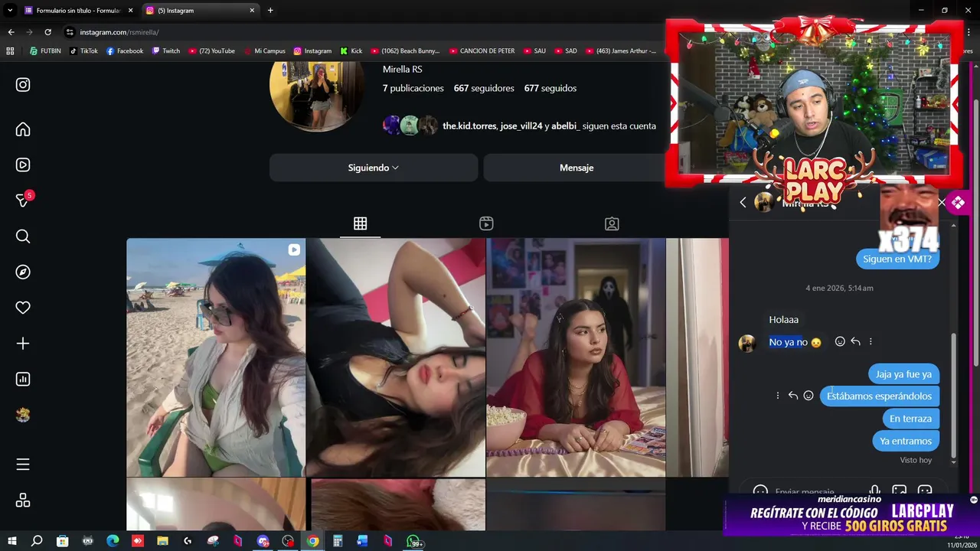The width and height of the screenshot is (980, 551).
Task: Close the Instagram browser tab
Action: (x=252, y=11)
